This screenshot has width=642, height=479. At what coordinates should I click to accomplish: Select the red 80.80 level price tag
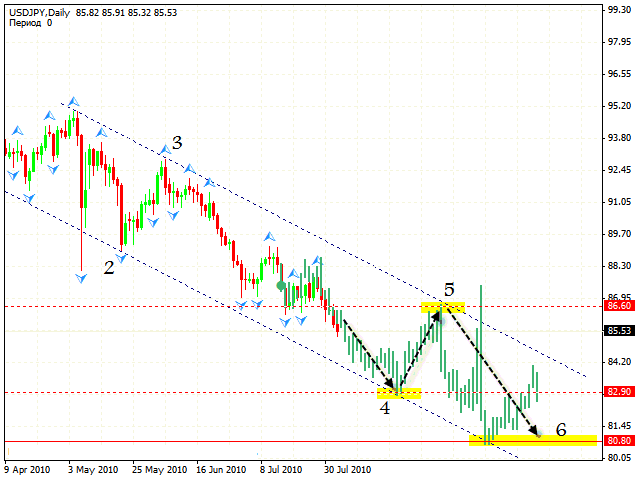pos(620,441)
